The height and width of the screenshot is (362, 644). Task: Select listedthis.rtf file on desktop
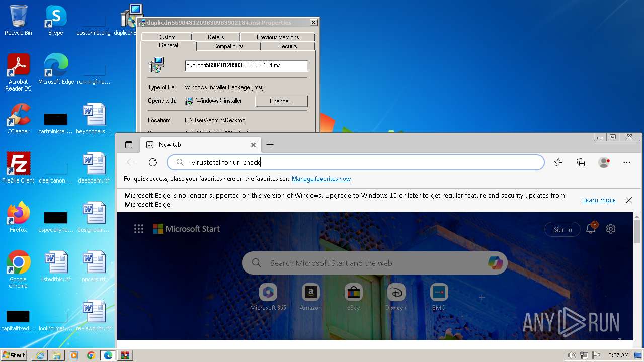[56, 266]
